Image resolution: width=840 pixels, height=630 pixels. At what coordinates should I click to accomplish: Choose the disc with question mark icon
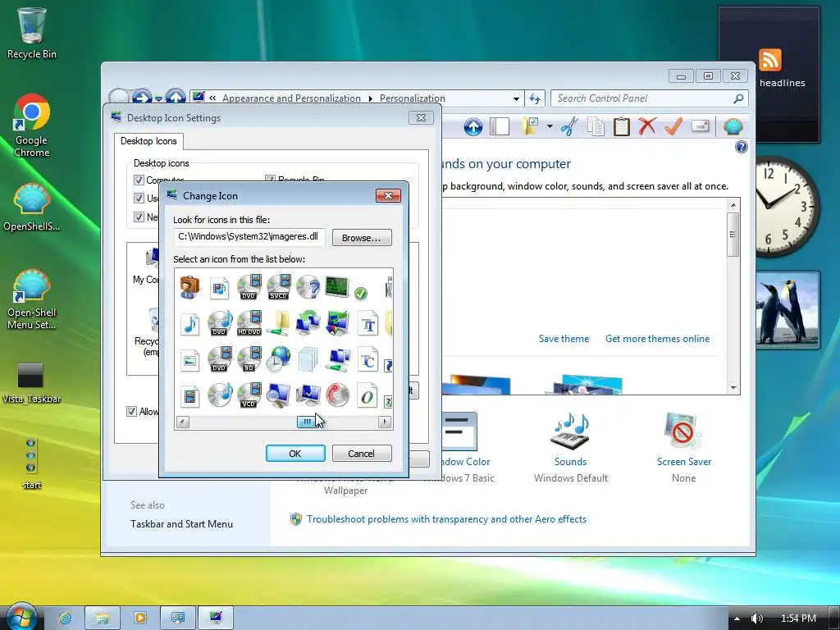308,288
